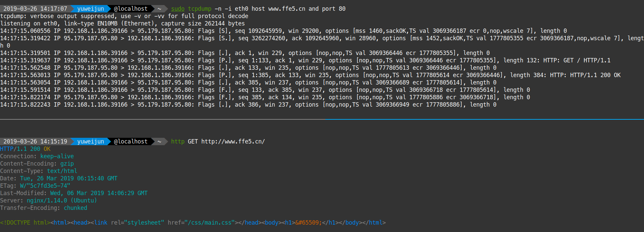Viewport: 644px width, 232px height.
Task: Click the chunked Transfer-Encoding value
Action: click(75, 208)
